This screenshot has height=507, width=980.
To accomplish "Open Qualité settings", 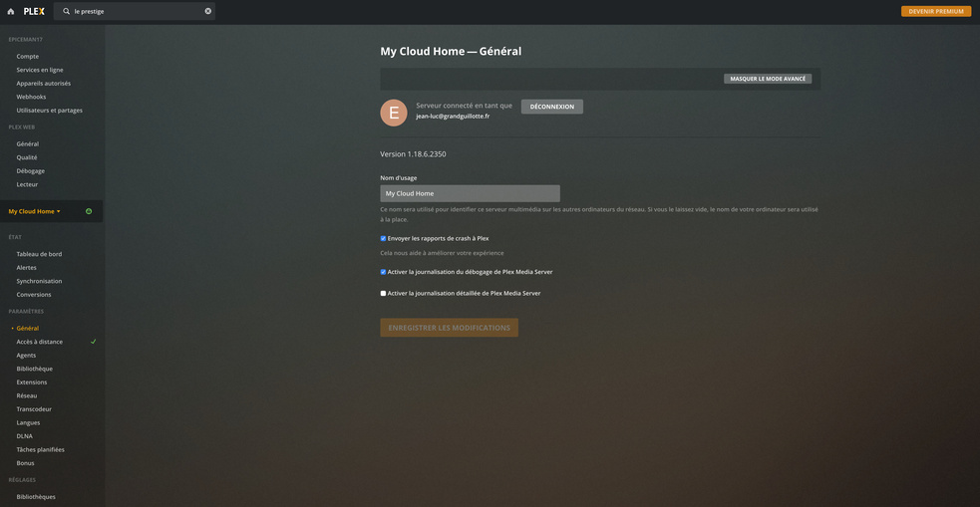I will [x=27, y=157].
